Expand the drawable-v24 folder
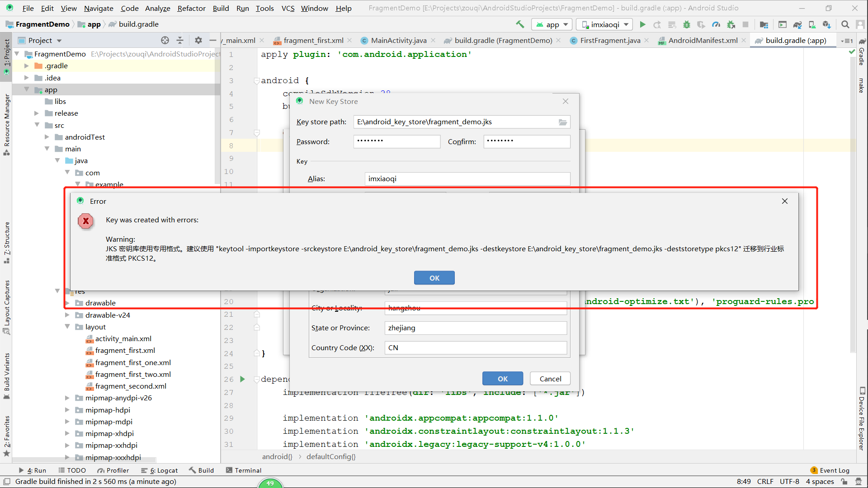This screenshot has width=868, height=488. [67, 315]
